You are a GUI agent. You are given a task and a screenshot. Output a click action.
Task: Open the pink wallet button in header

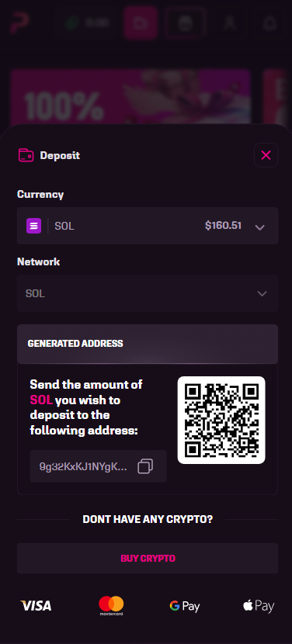point(141,23)
